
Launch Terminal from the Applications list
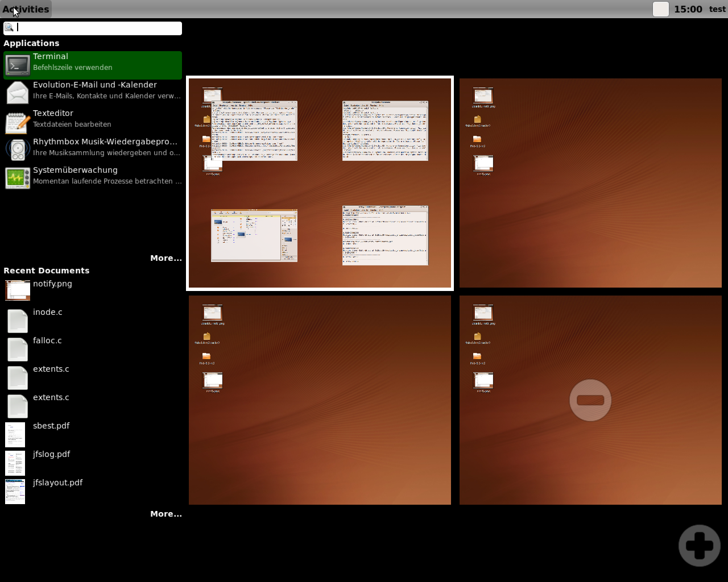tap(93, 65)
